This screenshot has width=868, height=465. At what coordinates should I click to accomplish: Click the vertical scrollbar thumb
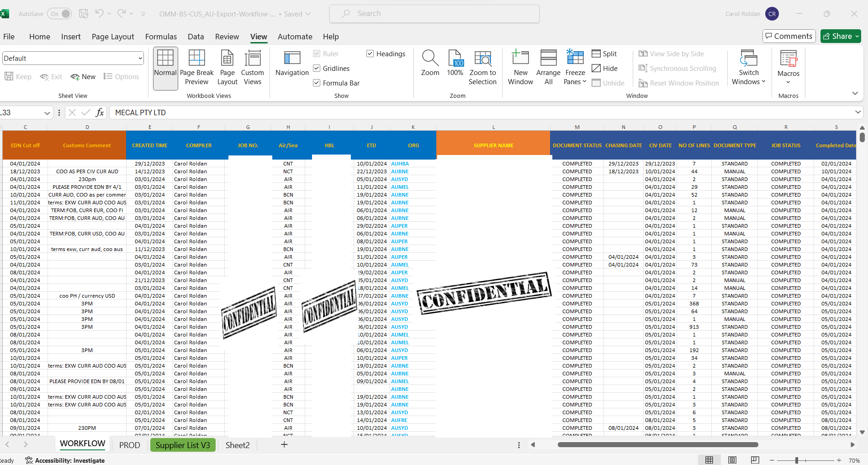(x=862, y=137)
